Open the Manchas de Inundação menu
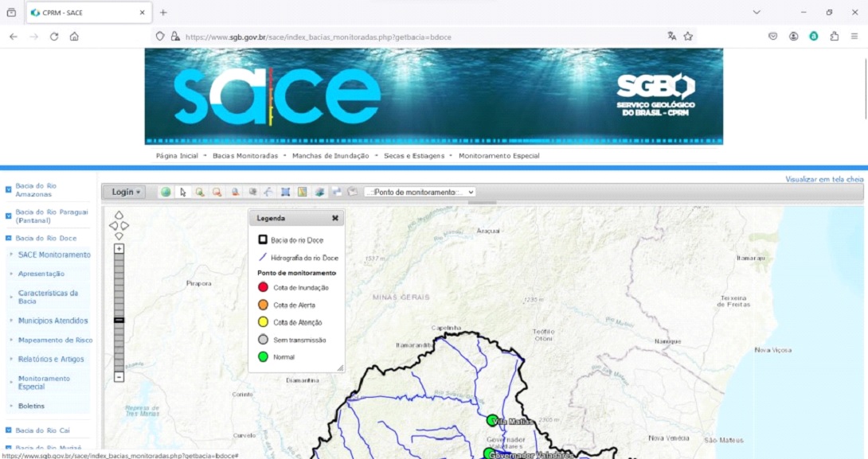 coord(330,156)
